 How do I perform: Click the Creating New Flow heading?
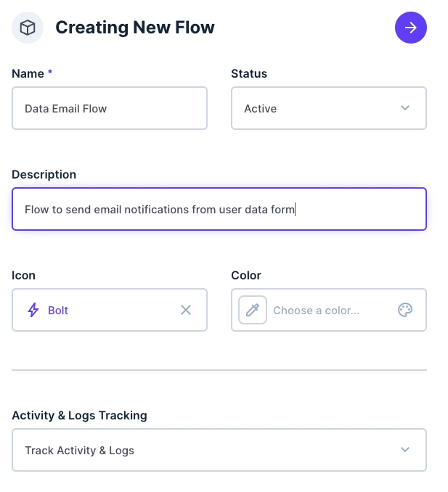coord(135,28)
